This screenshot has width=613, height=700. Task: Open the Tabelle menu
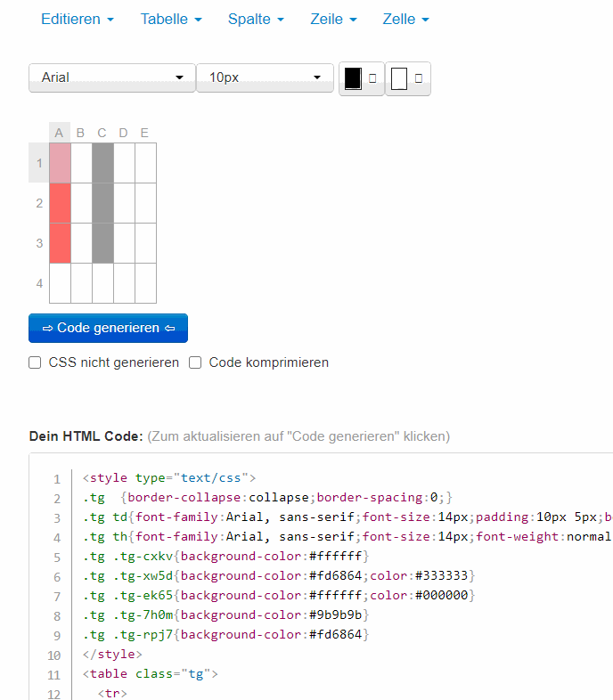point(171,19)
